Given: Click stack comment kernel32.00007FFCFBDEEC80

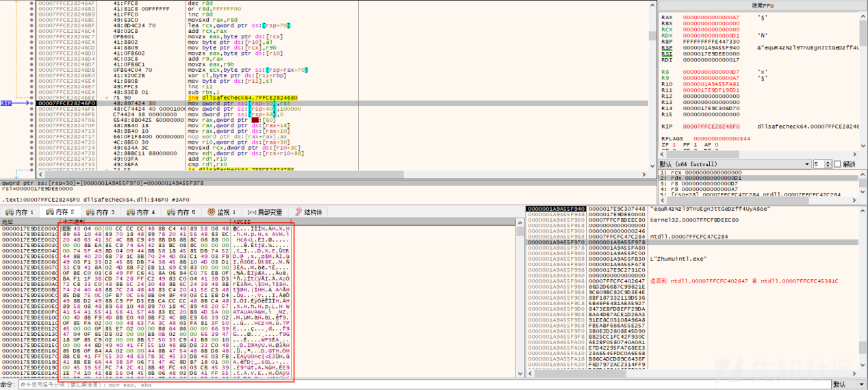Looking at the screenshot, I should pyautogui.click(x=694, y=220).
